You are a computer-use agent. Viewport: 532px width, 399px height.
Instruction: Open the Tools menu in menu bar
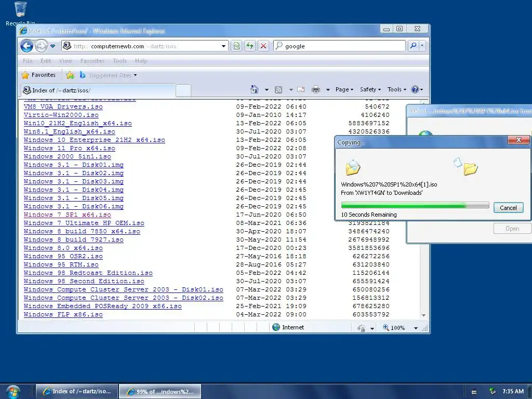tap(119, 61)
